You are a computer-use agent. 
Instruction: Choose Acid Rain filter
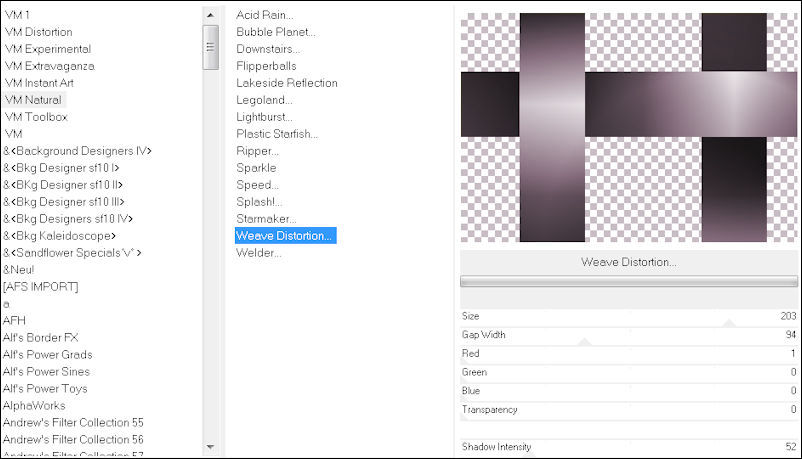tap(264, 15)
